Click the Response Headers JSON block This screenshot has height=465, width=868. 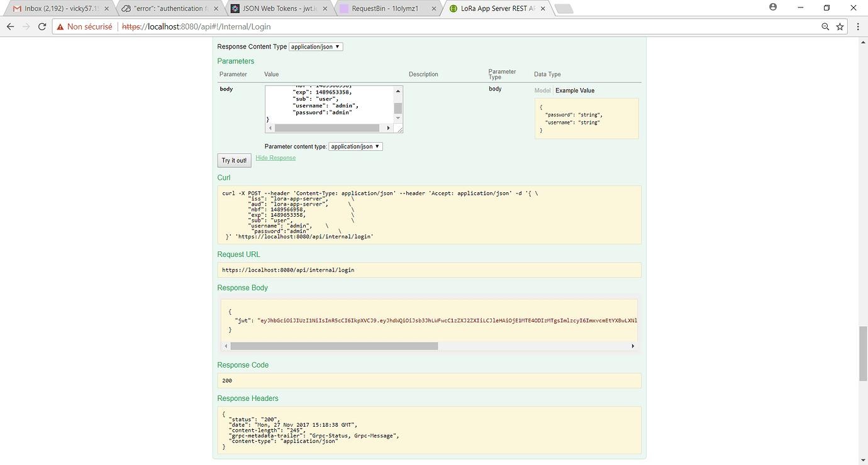(429, 430)
